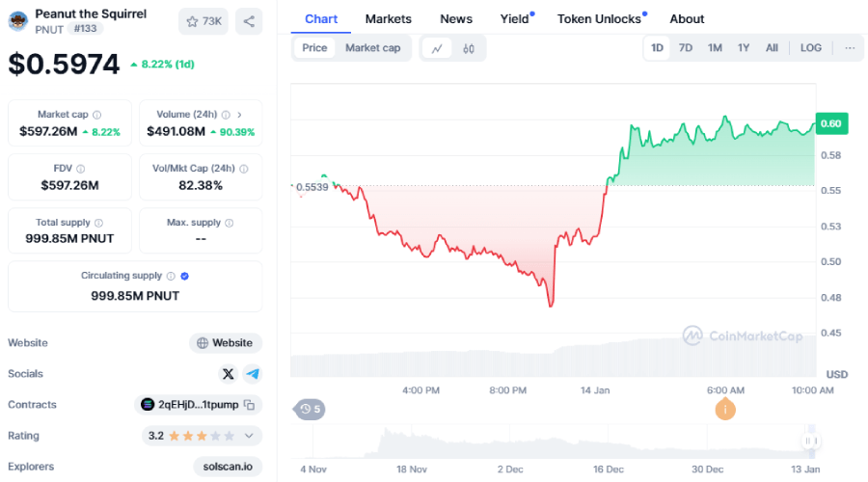Switch to the Markets tab
The height and width of the screenshot is (482, 868).
tap(388, 19)
